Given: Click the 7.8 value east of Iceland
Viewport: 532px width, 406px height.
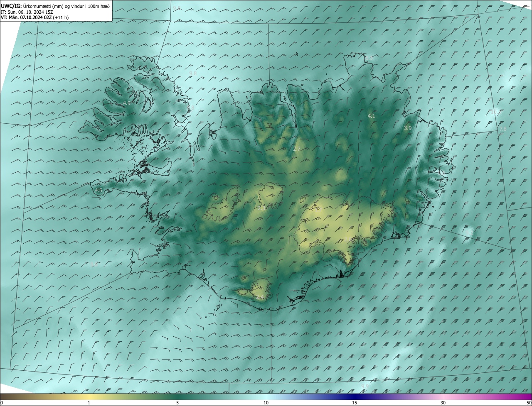Looking at the screenshot, I should [x=503, y=129].
